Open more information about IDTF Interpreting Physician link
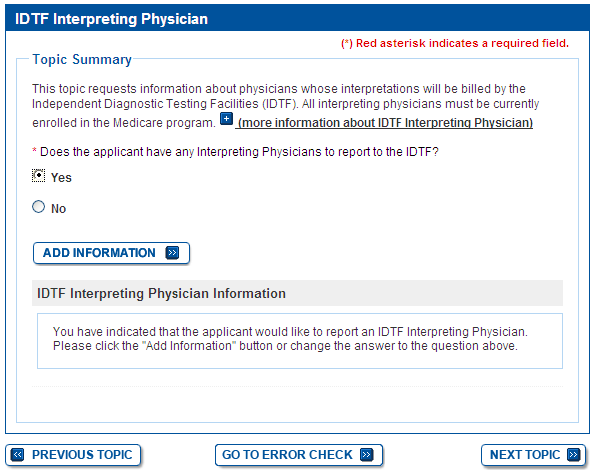 click(385, 123)
